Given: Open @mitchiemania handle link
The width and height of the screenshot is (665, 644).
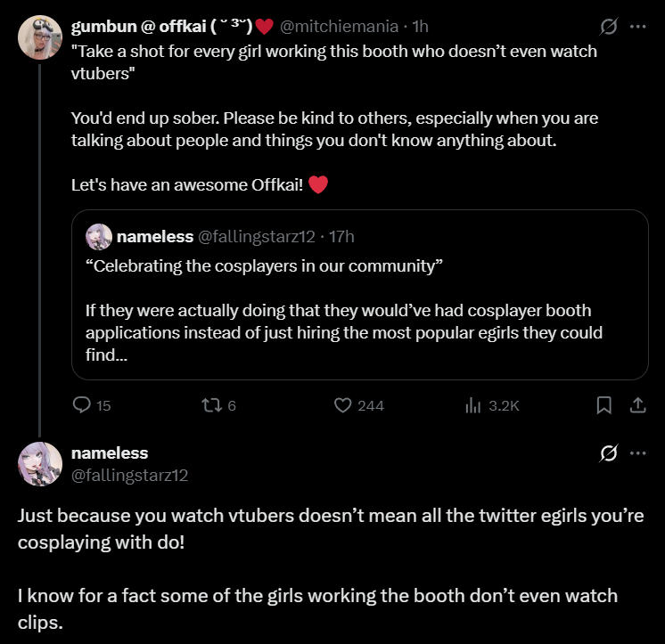Looking at the screenshot, I should click(x=341, y=27).
